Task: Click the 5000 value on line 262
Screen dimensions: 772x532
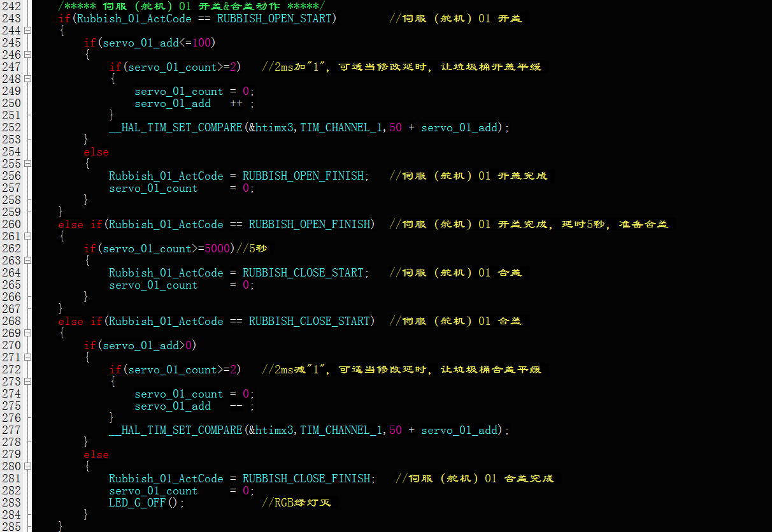Action: tap(217, 248)
